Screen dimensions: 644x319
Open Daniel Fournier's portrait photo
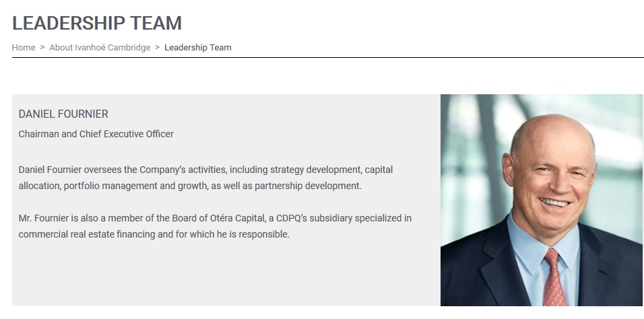(542, 200)
